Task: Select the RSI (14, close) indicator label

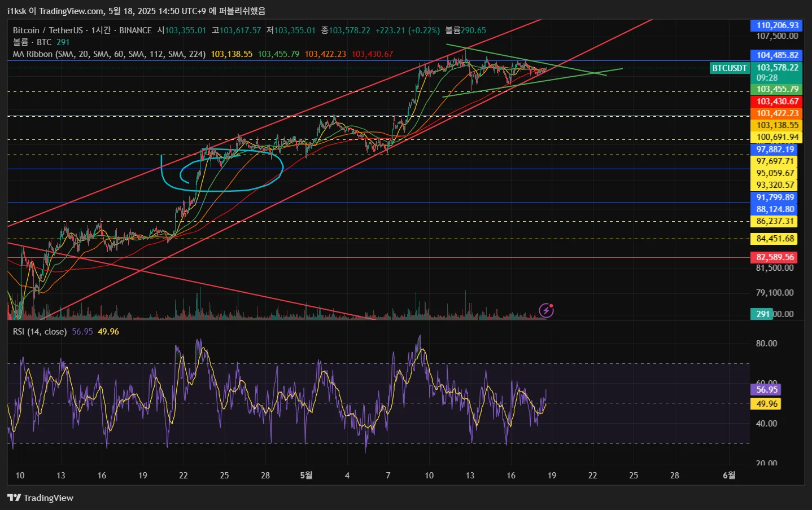Action: click(x=40, y=332)
